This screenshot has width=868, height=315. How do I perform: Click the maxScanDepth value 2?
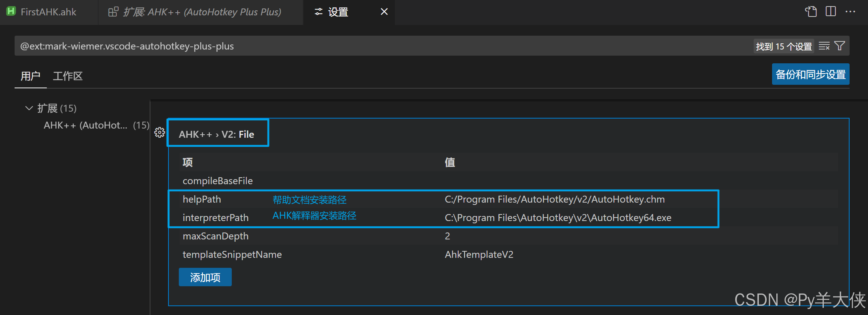(x=447, y=236)
